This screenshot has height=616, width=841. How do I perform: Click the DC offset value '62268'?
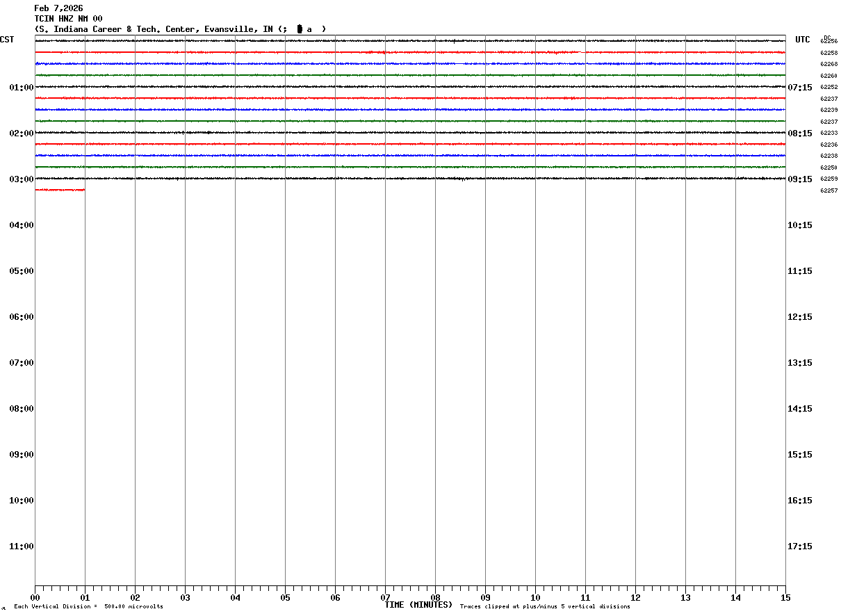(828, 64)
